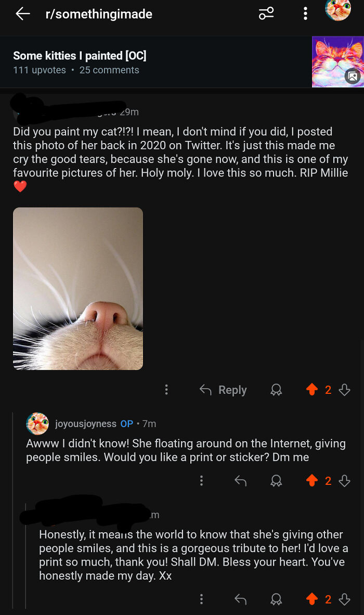The image size is (364, 615).
Task: Tap the award icon on joyousjoyness's comment
Action: (x=276, y=481)
